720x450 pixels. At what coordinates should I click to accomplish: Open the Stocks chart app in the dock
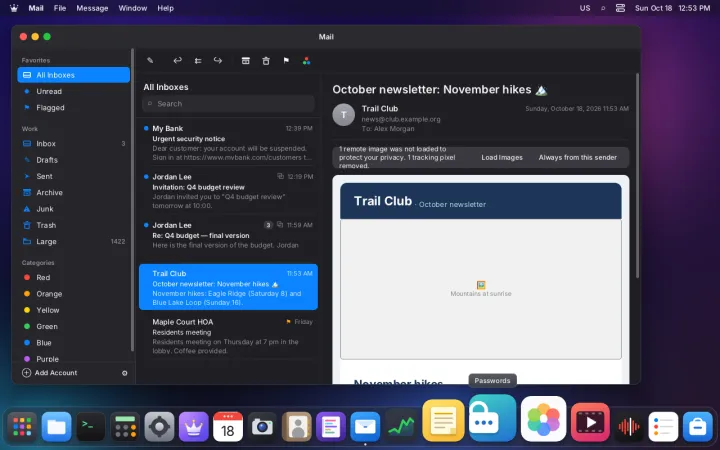coord(399,427)
